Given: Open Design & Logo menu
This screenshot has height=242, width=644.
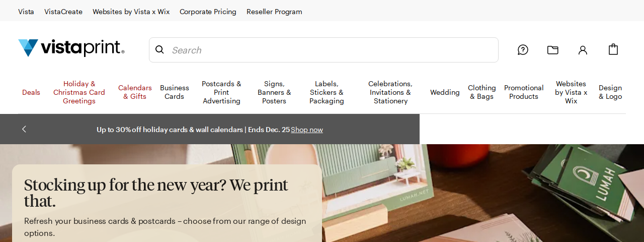Looking at the screenshot, I should 610,92.
